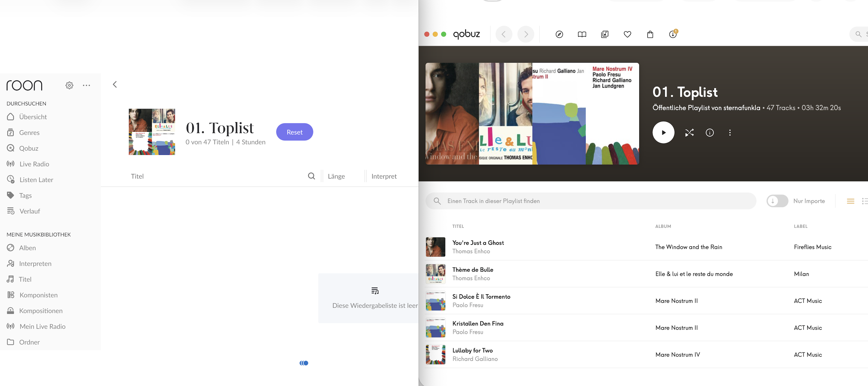
Task: Go back with Roon chevron arrow
Action: [115, 84]
